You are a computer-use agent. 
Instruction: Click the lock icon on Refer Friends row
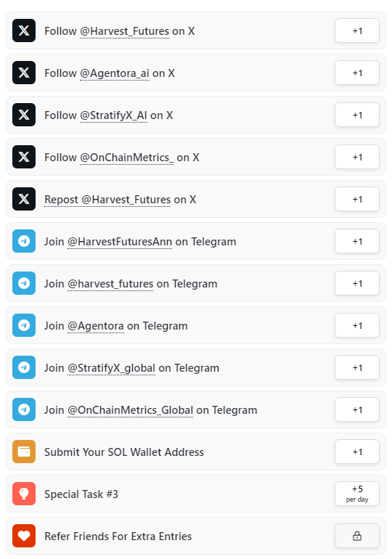(x=357, y=536)
